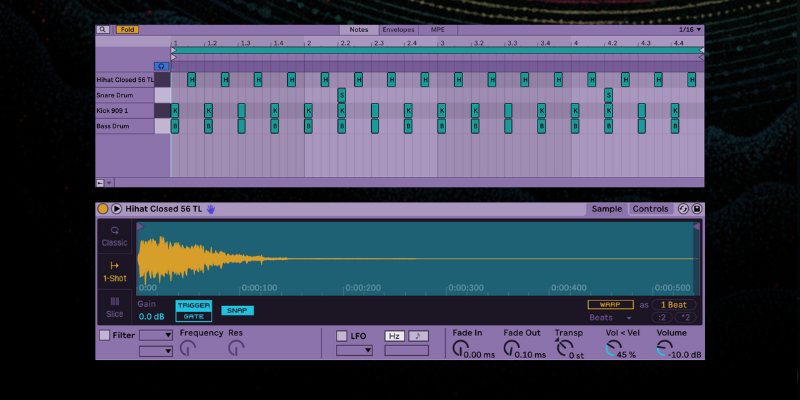Click the save preset disk icon
This screenshot has width=800, height=400.
[697, 209]
